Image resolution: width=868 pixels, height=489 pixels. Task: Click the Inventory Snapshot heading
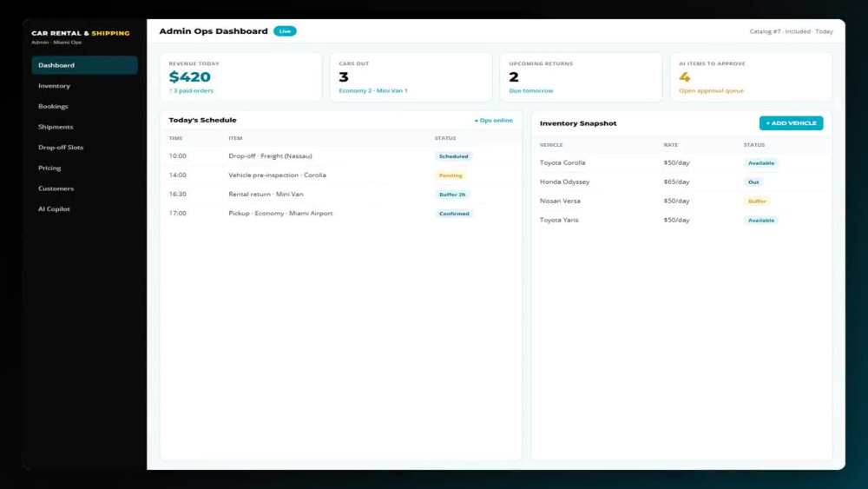pos(578,123)
